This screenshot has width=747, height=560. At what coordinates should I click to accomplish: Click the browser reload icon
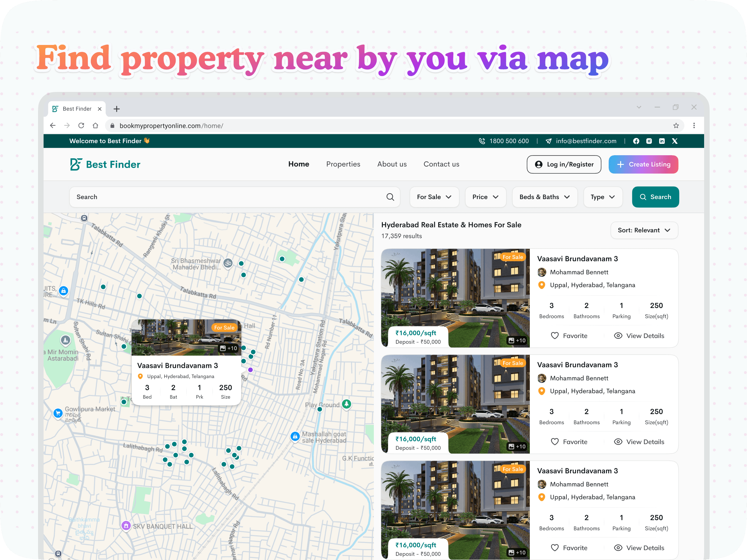click(81, 125)
